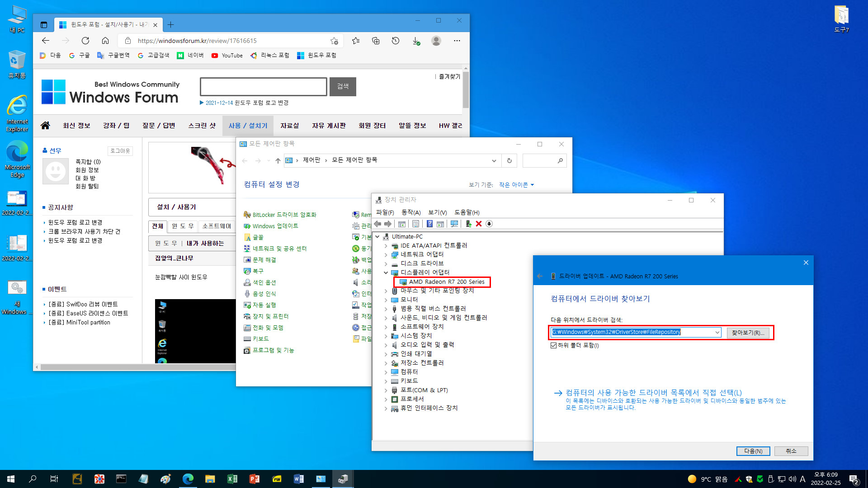Click the disable device down-arrow icon
The width and height of the screenshot is (868, 488).
pyautogui.click(x=489, y=224)
